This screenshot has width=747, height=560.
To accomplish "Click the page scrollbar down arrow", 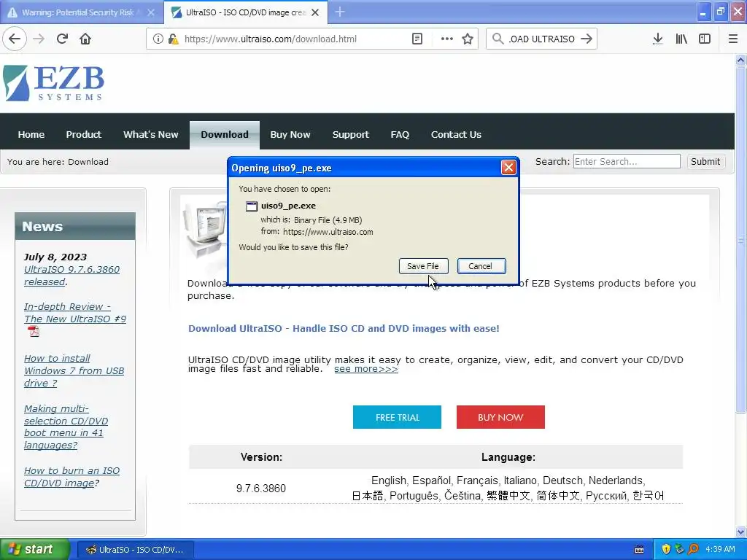I will click(x=740, y=532).
